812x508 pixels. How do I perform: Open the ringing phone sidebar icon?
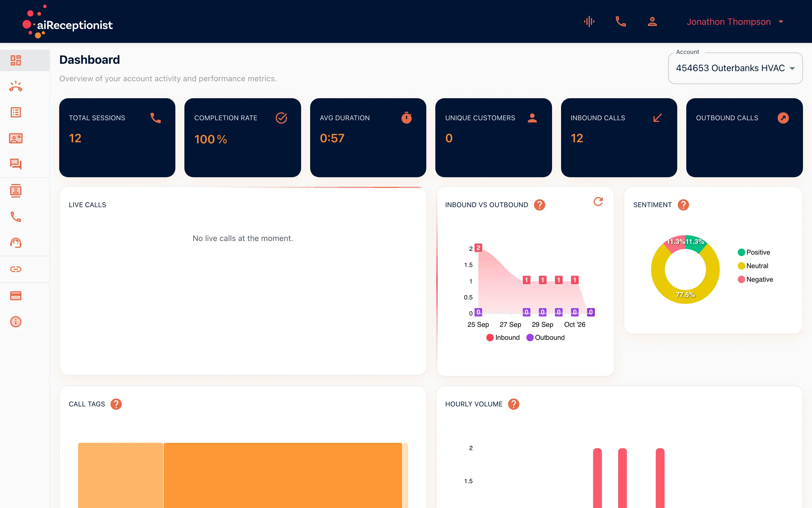[16, 86]
